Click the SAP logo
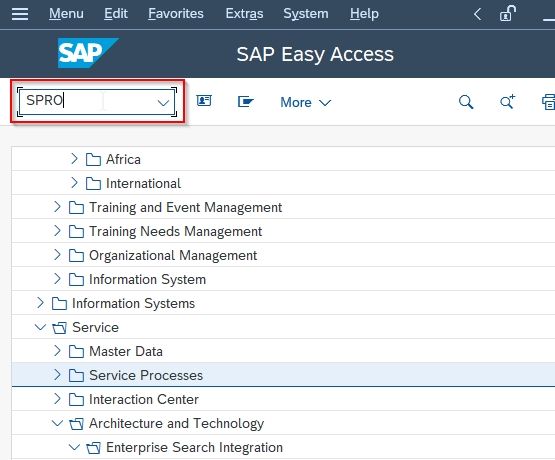Viewport: 555px width, 460px height. tap(87, 53)
